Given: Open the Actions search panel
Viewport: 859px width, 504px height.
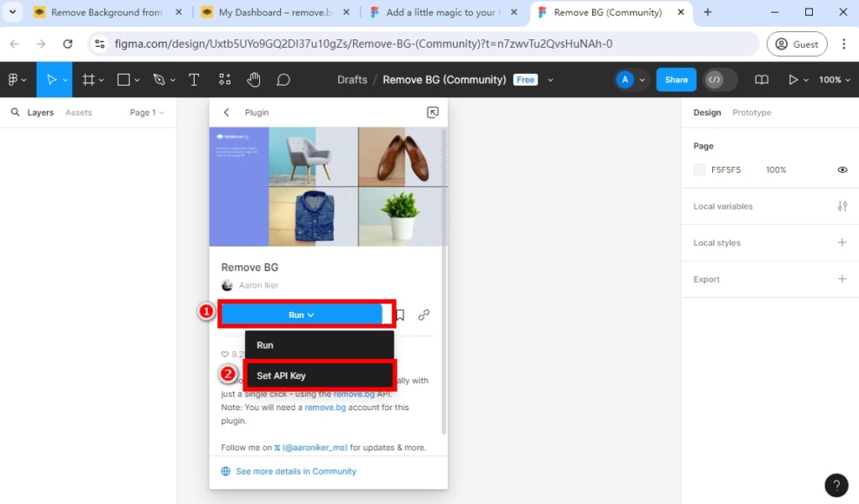Looking at the screenshot, I should (224, 80).
